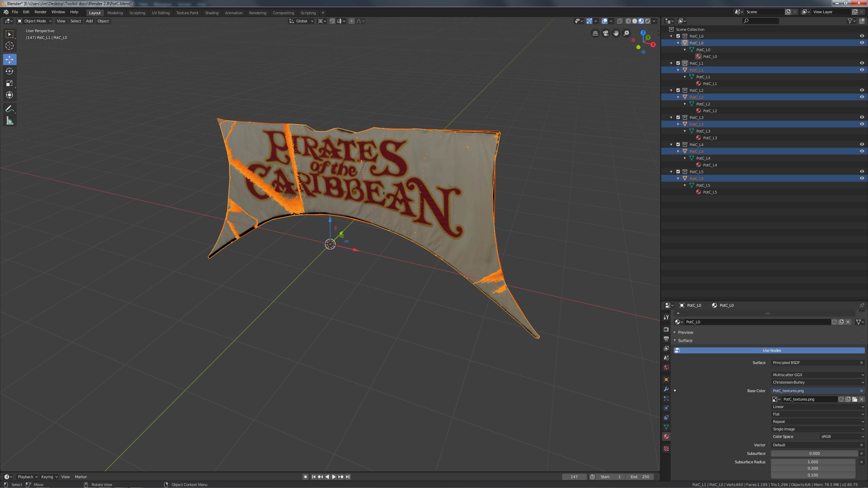Uncheck the PotC_L2 collection checkbox

678,90
